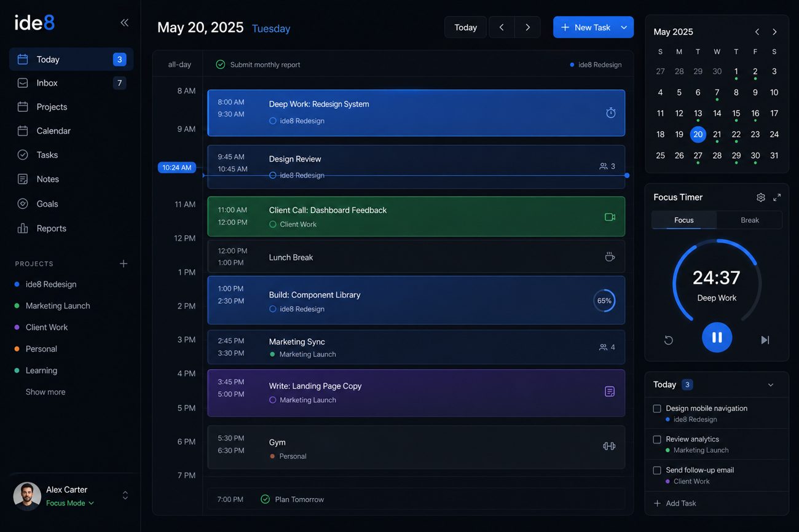The width and height of the screenshot is (799, 532).
Task: Open the Lunch Break event
Action: coord(416,257)
